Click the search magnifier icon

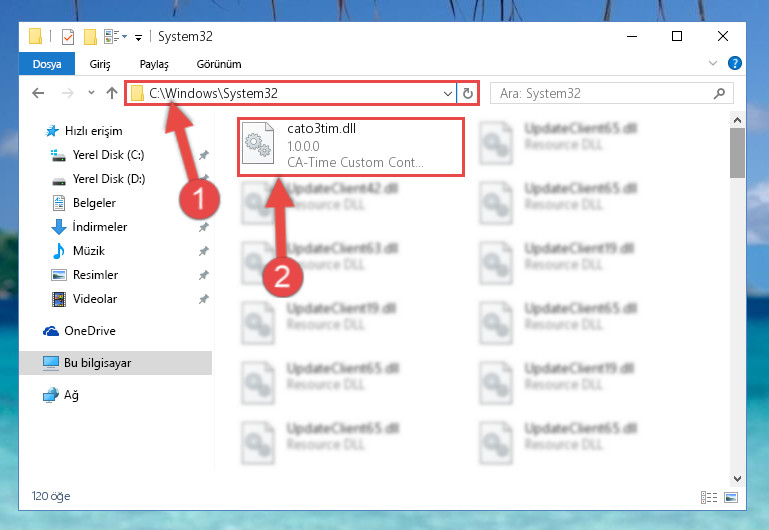(719, 93)
